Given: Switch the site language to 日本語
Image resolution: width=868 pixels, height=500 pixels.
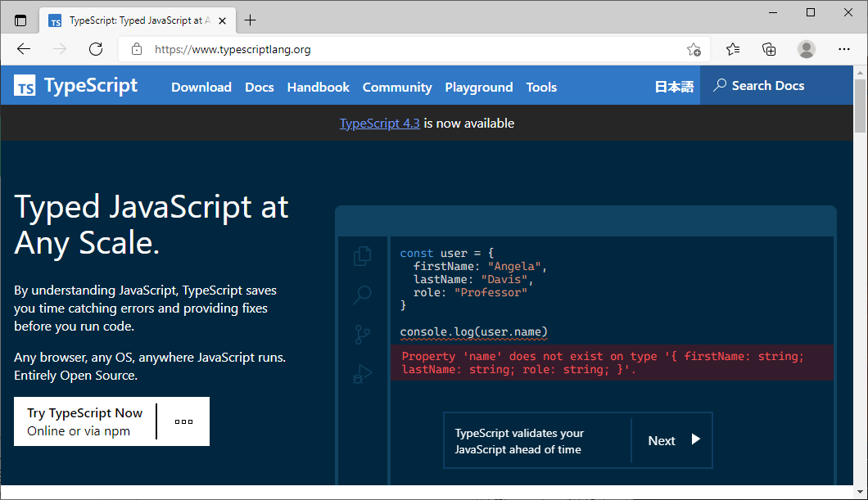Looking at the screenshot, I should pos(674,87).
